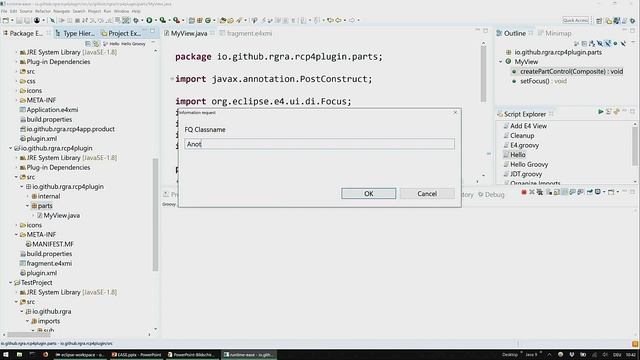Collapse all nodes in Outline toolbar

tap(584, 43)
